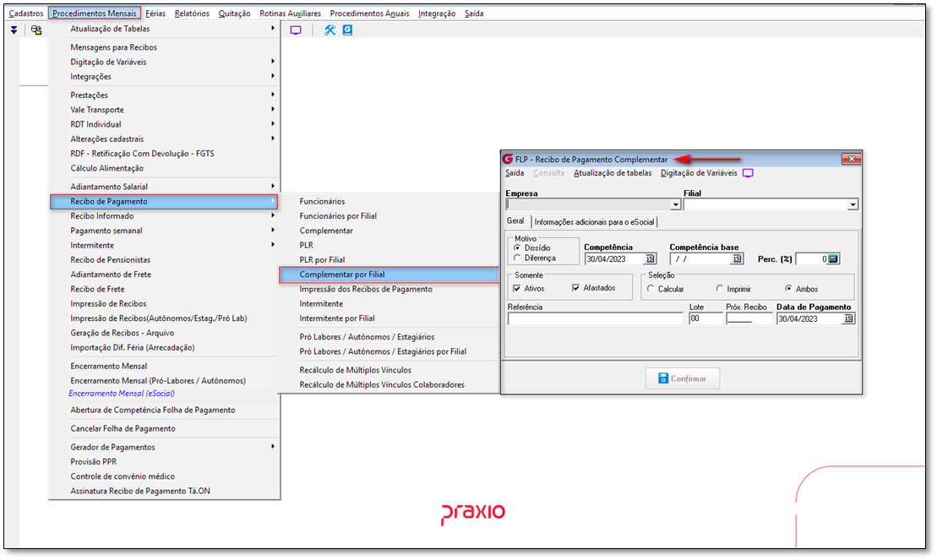Open the Data de Pagamento calendar icon
Image resolution: width=937 pixels, height=560 pixels.
point(848,319)
